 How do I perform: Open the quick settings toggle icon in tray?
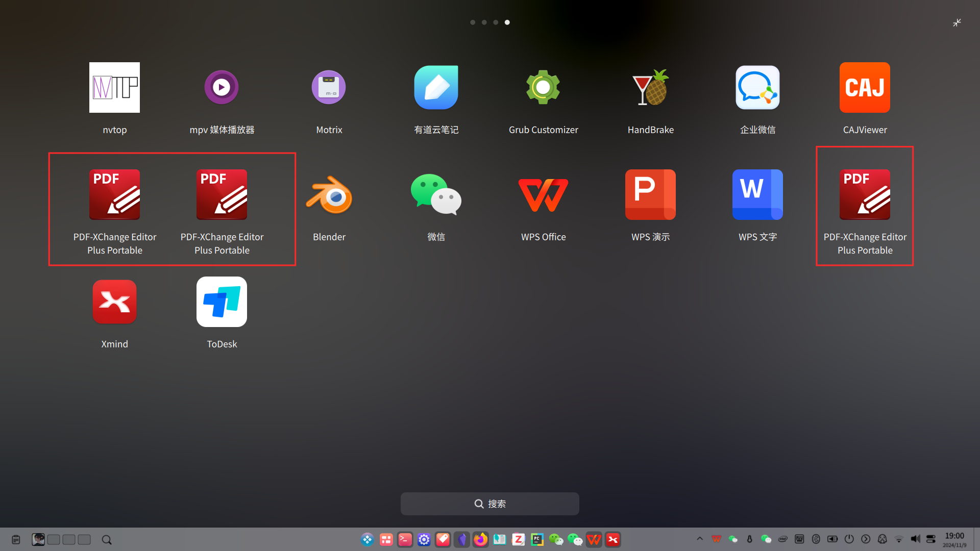(x=931, y=539)
